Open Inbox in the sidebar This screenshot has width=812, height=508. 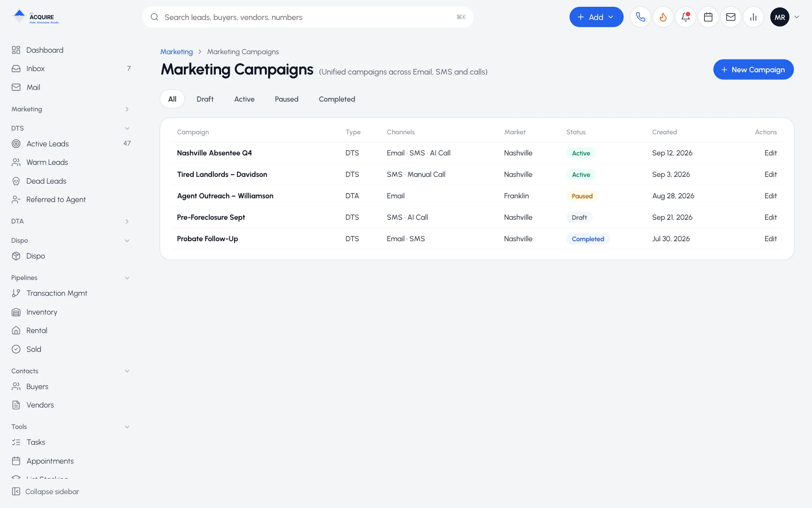[71, 68]
